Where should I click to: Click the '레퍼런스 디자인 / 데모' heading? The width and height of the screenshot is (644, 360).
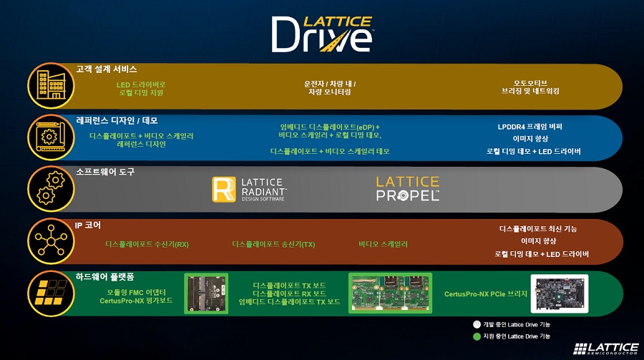[x=117, y=121]
